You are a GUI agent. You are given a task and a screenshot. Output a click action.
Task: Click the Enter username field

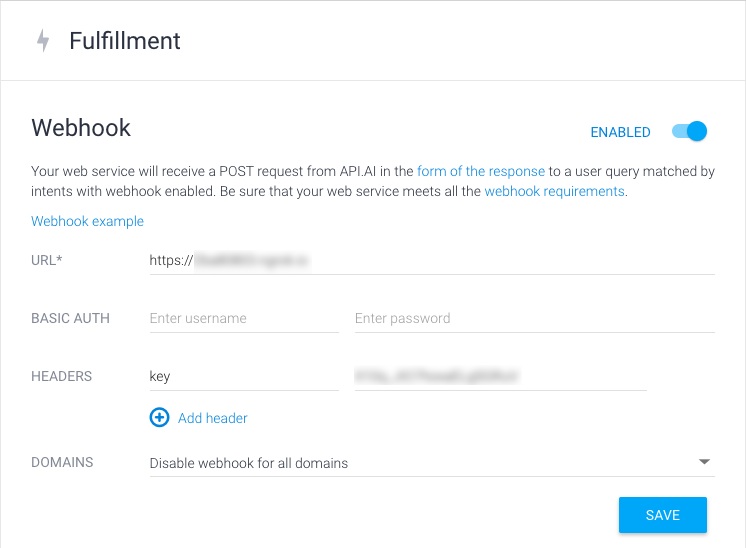pyautogui.click(x=244, y=318)
